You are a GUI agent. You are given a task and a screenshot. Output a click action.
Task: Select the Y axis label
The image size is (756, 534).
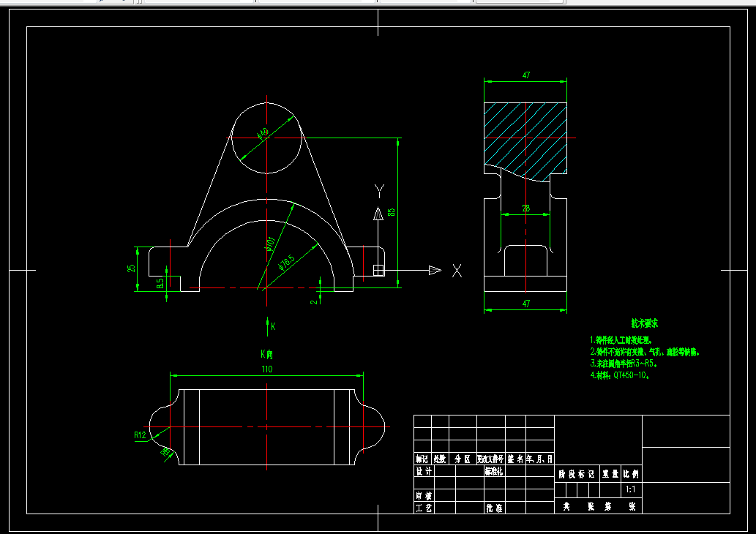(x=379, y=191)
